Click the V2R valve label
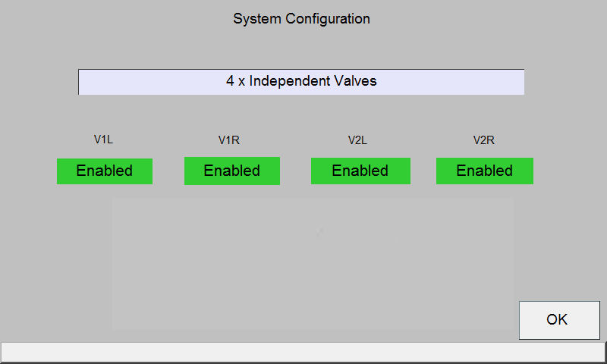 [484, 140]
